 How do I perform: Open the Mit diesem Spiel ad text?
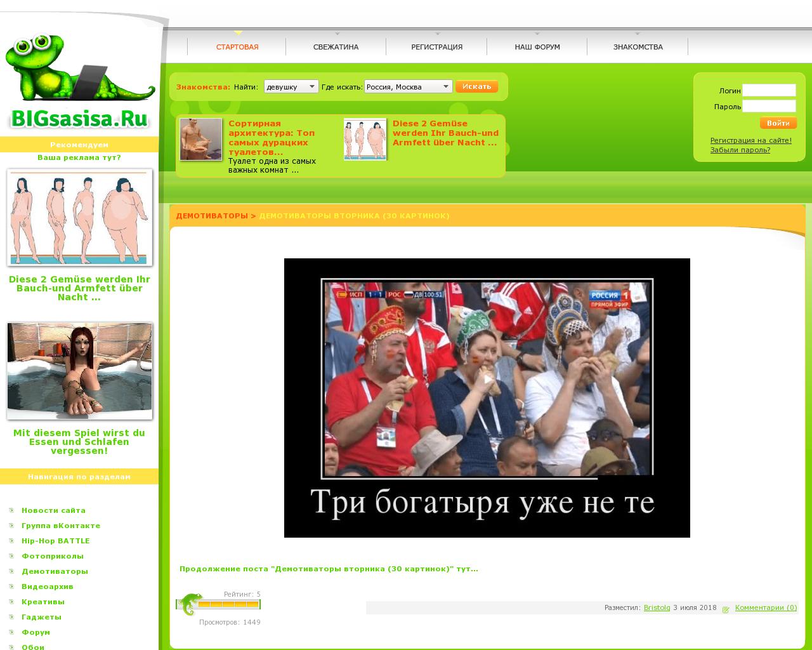click(79, 442)
